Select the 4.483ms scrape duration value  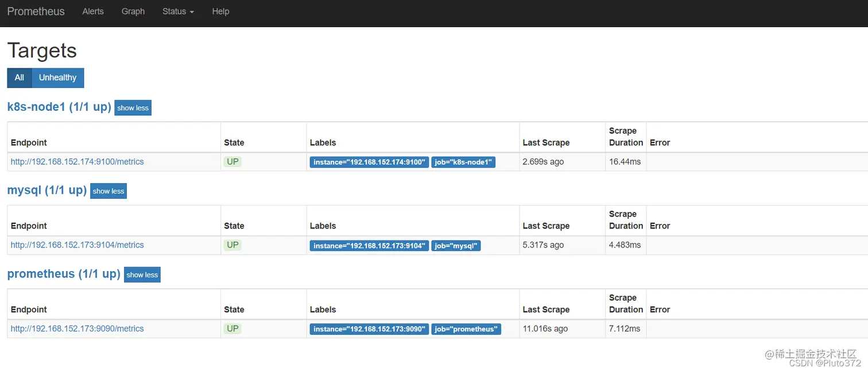coord(625,245)
